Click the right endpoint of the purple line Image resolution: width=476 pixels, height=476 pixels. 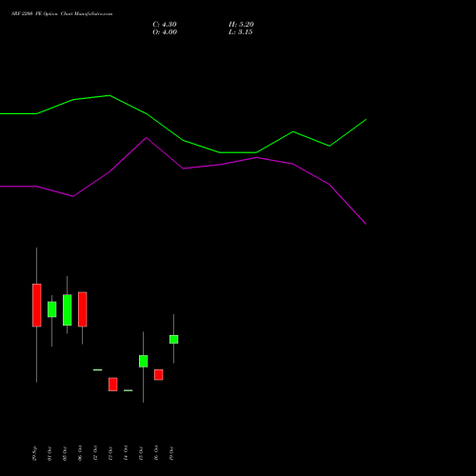coord(367,224)
